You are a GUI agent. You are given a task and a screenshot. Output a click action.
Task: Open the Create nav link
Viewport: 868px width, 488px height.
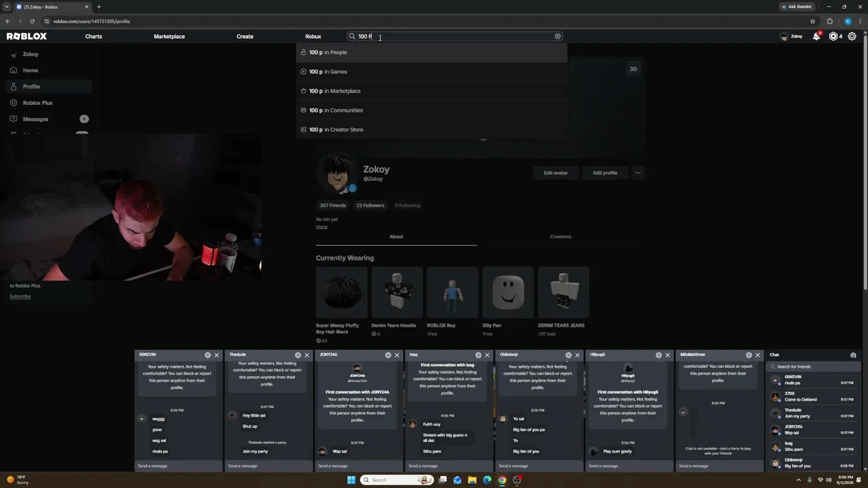[245, 37]
